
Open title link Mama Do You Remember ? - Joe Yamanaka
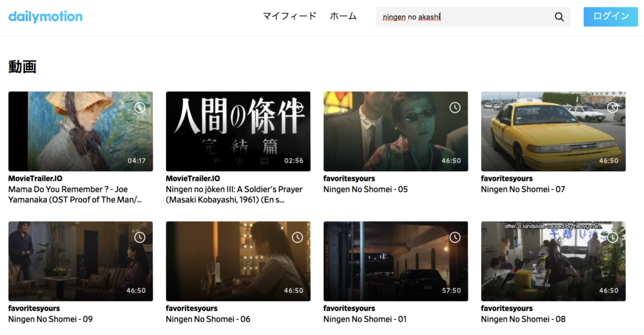[x=75, y=195]
